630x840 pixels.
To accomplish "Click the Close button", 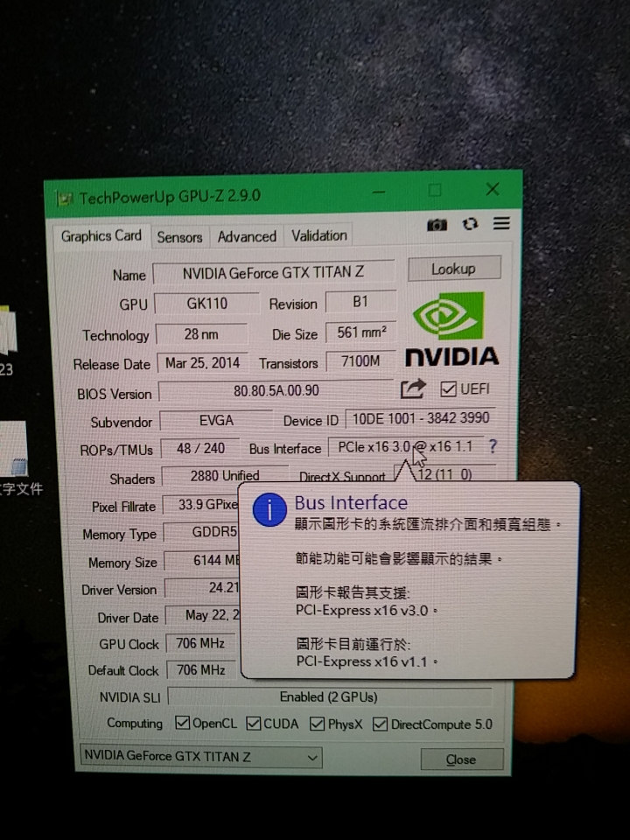I will point(462,759).
